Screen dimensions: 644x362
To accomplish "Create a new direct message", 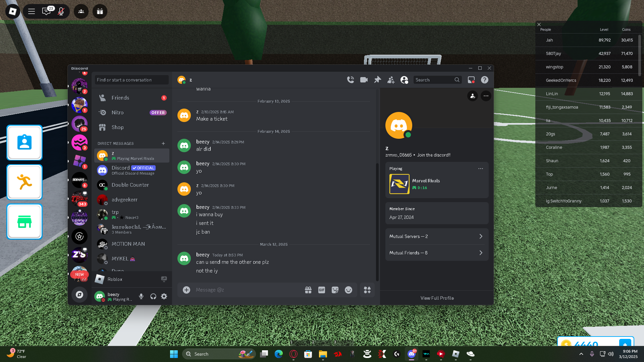I will (163, 143).
